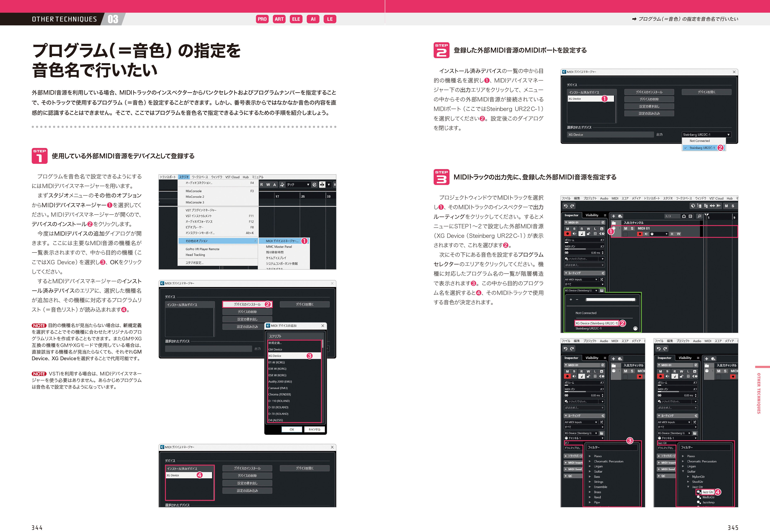This screenshot has height=532, width=770.
Task: Choose MIDI デバイスマネージャー from the submenu
Action: pos(282,241)
